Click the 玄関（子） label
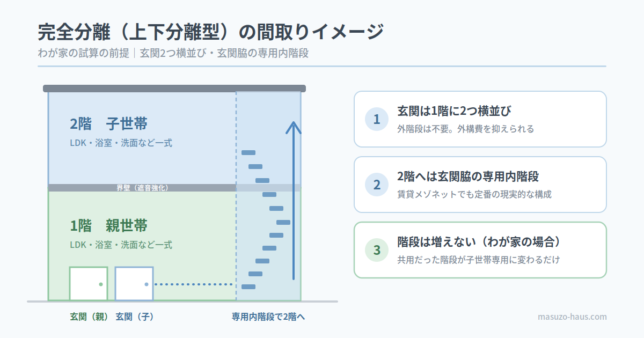The height and width of the screenshot is (338, 644). (x=135, y=317)
